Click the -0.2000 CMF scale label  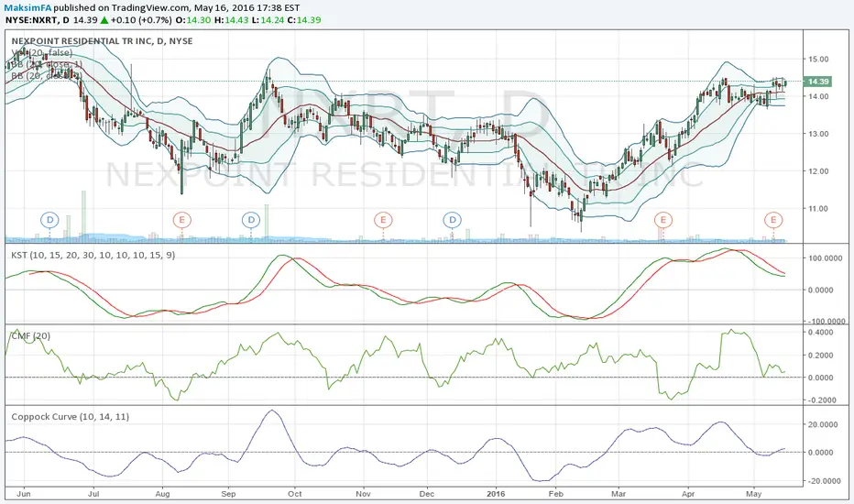coord(821,400)
